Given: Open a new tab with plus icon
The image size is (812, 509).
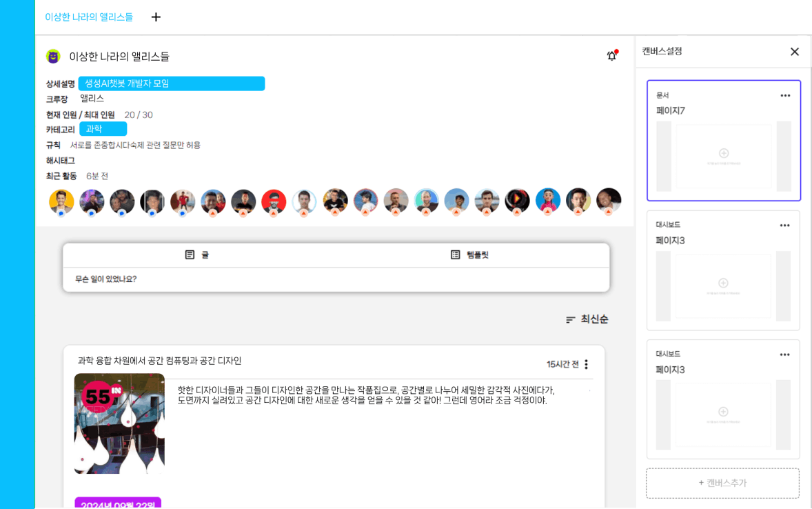Looking at the screenshot, I should pyautogui.click(x=156, y=17).
